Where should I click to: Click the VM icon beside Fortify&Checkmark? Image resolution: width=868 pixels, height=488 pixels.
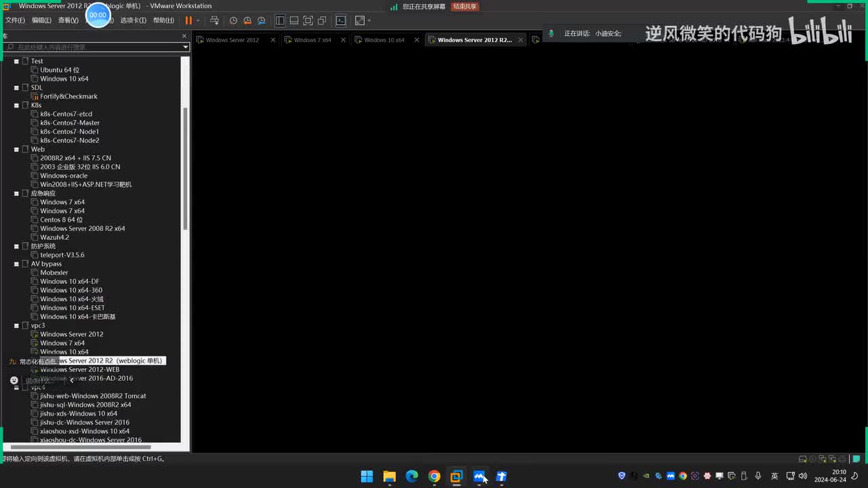click(35, 96)
